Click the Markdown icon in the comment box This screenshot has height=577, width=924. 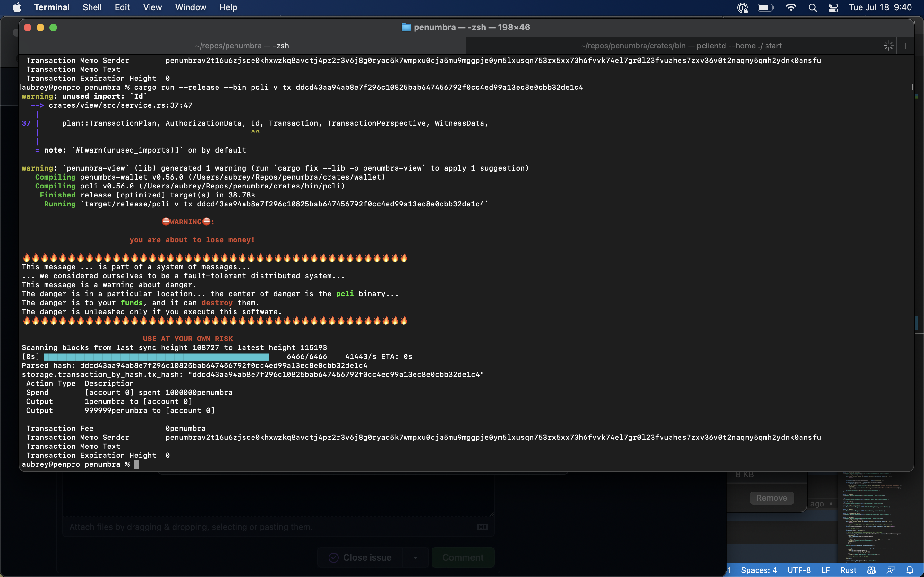point(482,527)
